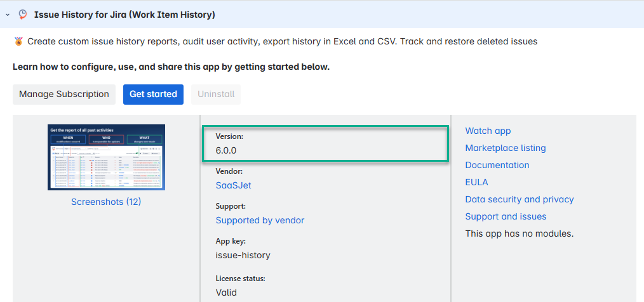The width and height of the screenshot is (644, 302).
Task: Open Data security and privacy link
Action: 519,199
